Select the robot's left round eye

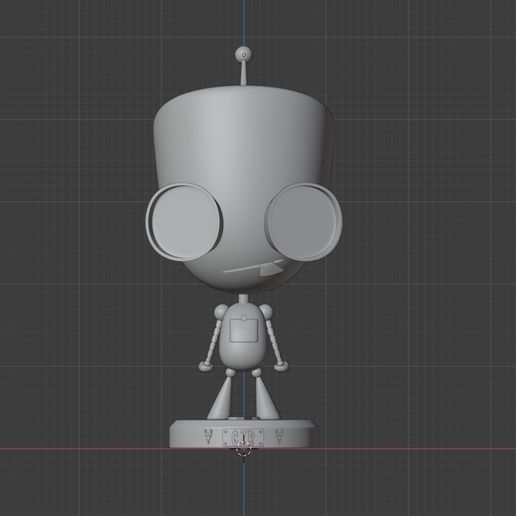[x=184, y=222]
